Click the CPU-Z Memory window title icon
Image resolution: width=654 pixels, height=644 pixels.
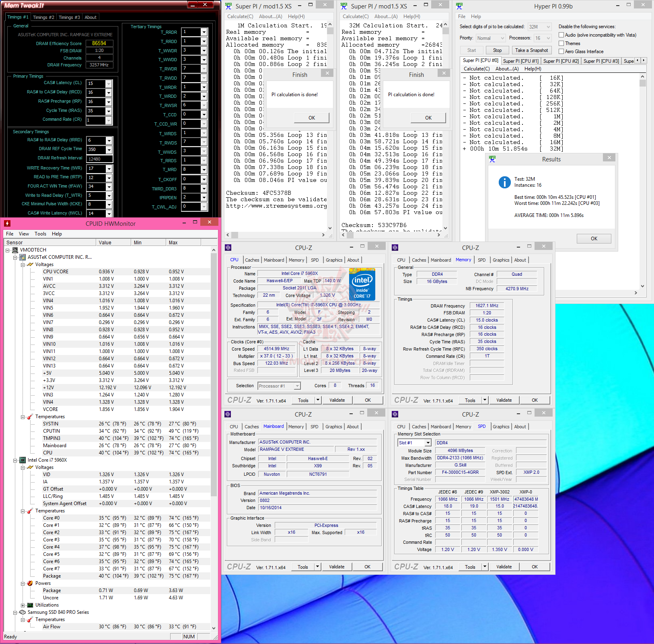(x=395, y=248)
